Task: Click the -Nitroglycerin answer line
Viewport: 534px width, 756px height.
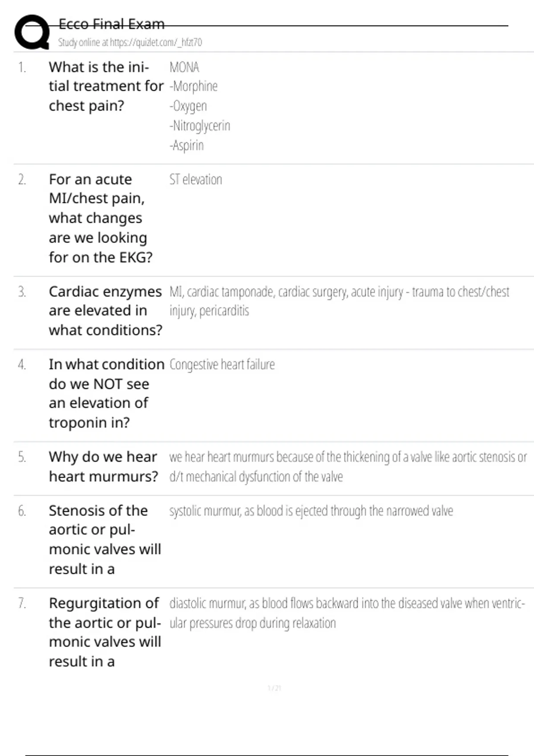Action: pos(200,126)
